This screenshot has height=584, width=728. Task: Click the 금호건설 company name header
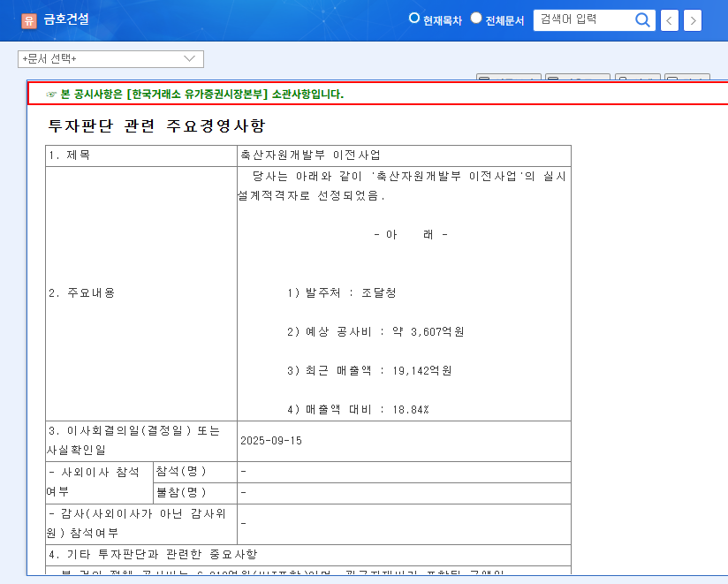click(66, 19)
